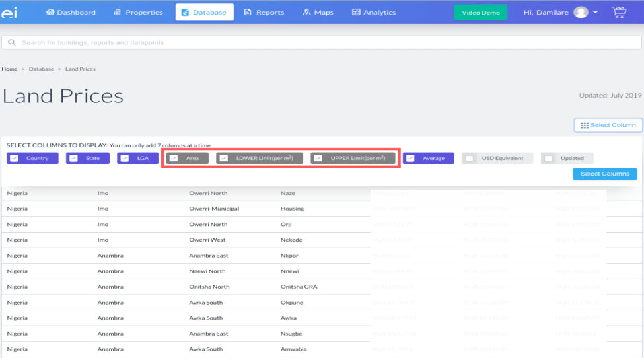Click the ei logo icon

pyautogui.click(x=9, y=13)
